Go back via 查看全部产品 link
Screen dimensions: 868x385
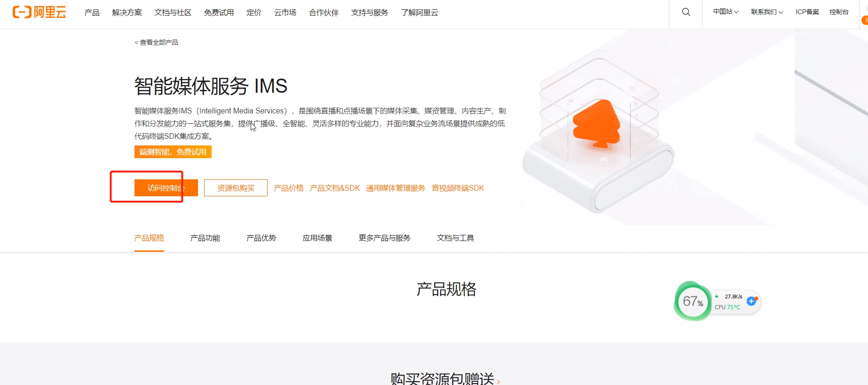pos(156,42)
